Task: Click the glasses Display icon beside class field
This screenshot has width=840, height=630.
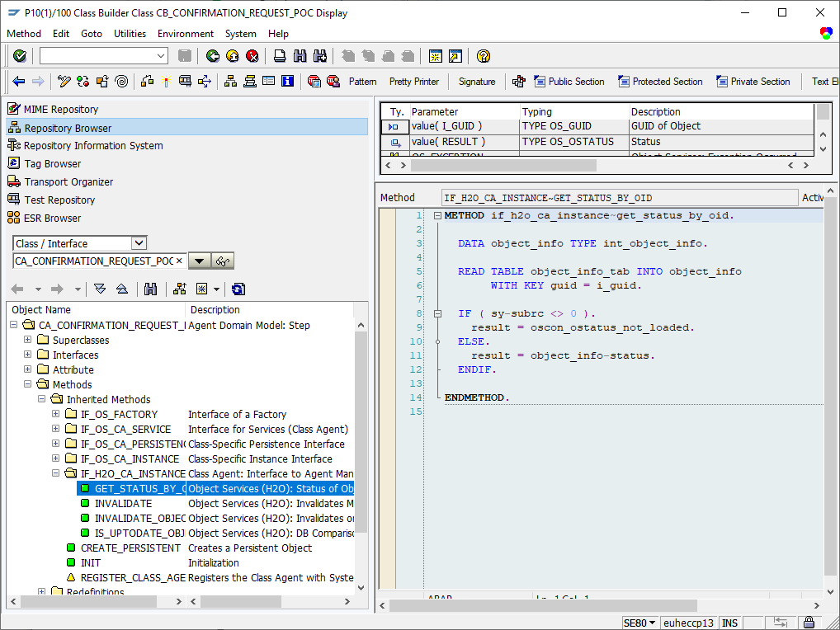Action: tap(223, 261)
